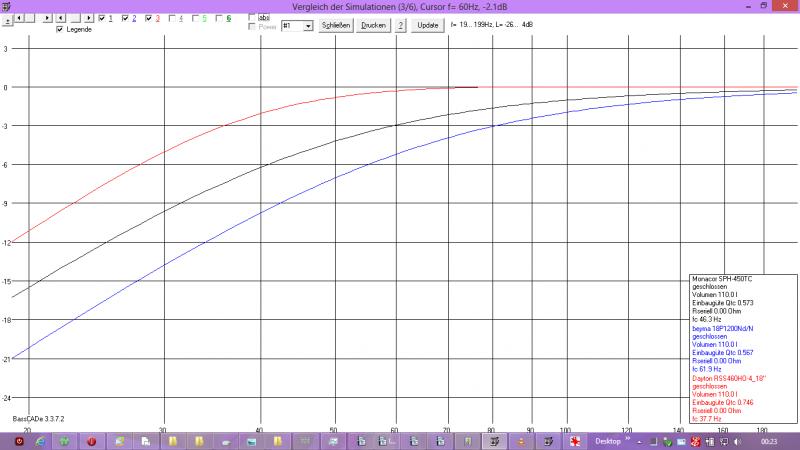Click left arrow of second scroller

coord(61,18)
